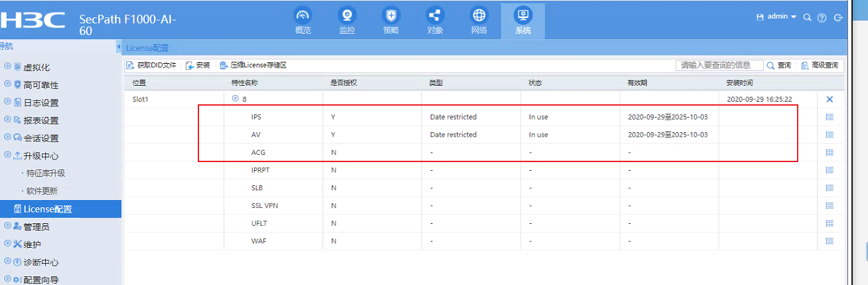
Task: Click the Slot1 position cell
Action: pyautogui.click(x=139, y=99)
